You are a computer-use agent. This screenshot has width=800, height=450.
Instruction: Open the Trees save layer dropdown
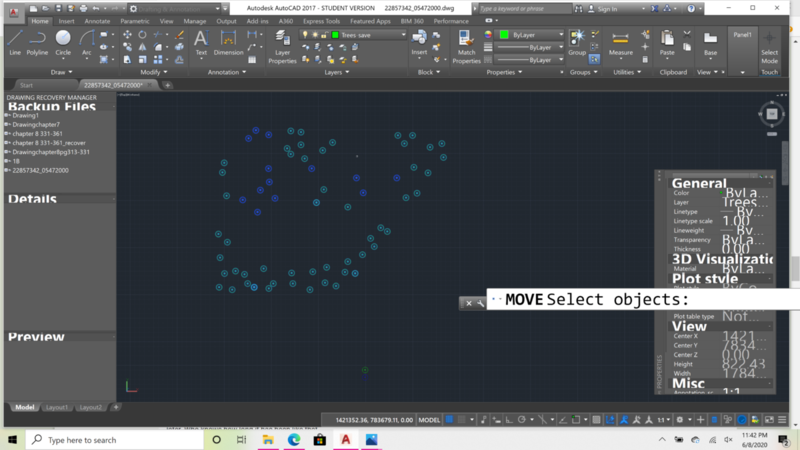(404, 35)
